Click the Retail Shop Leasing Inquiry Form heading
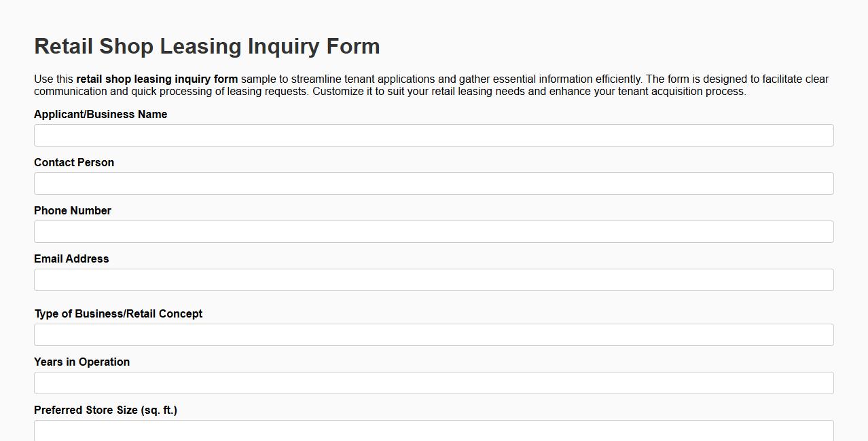 coord(206,46)
